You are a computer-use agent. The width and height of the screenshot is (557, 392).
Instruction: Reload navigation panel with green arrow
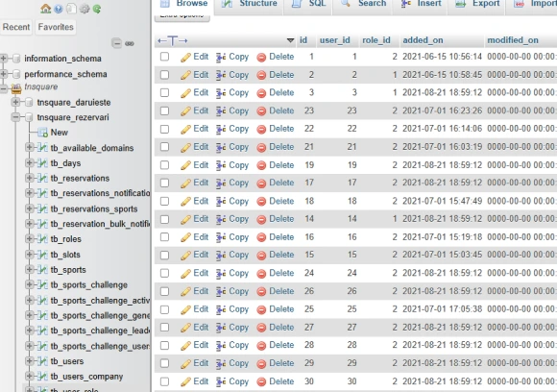coord(97,9)
